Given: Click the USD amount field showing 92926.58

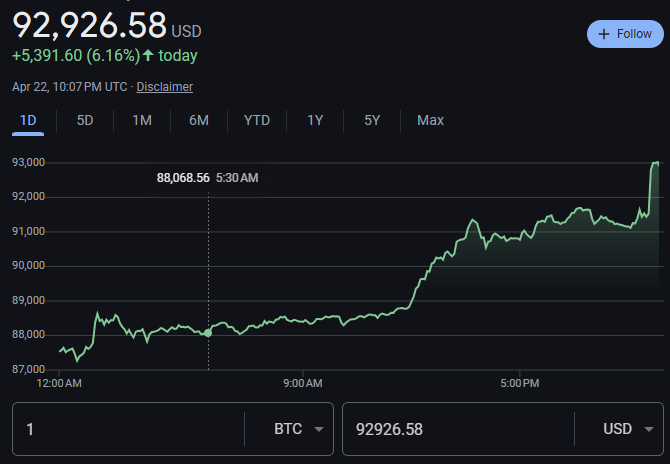Looking at the screenshot, I should click(458, 429).
